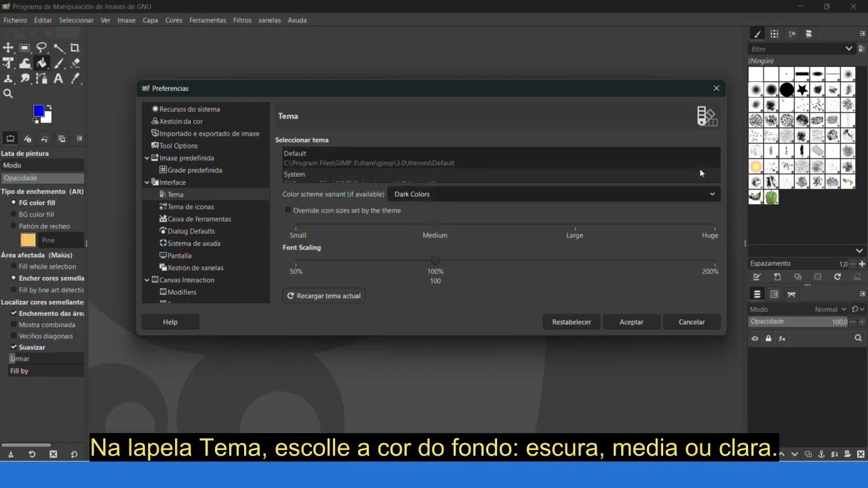Select the Crop tool
The width and height of the screenshot is (868, 488).
[75, 47]
